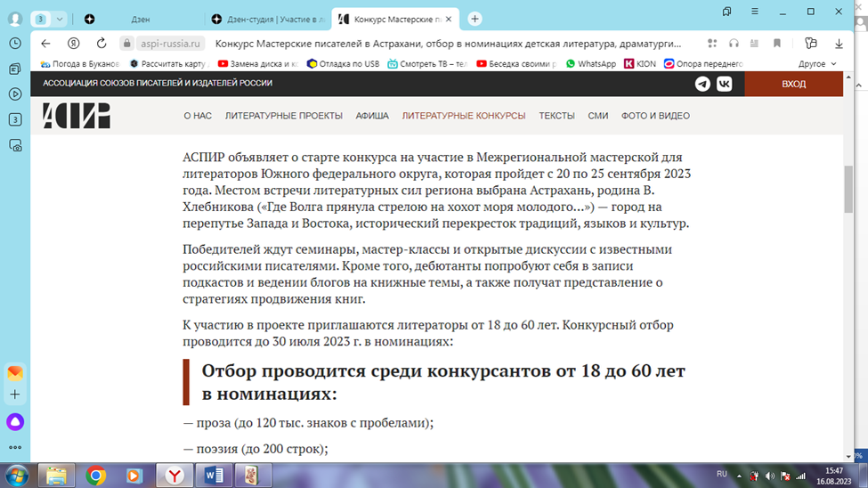868x488 pixels.
Task: Click the ВХОД login button
Action: pyautogui.click(x=794, y=85)
